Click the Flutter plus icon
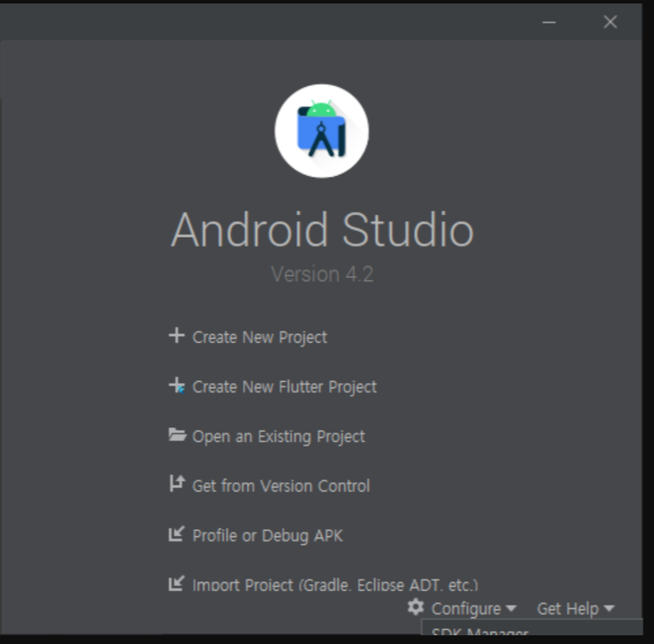Image resolution: width=654 pixels, height=644 pixels. click(177, 386)
